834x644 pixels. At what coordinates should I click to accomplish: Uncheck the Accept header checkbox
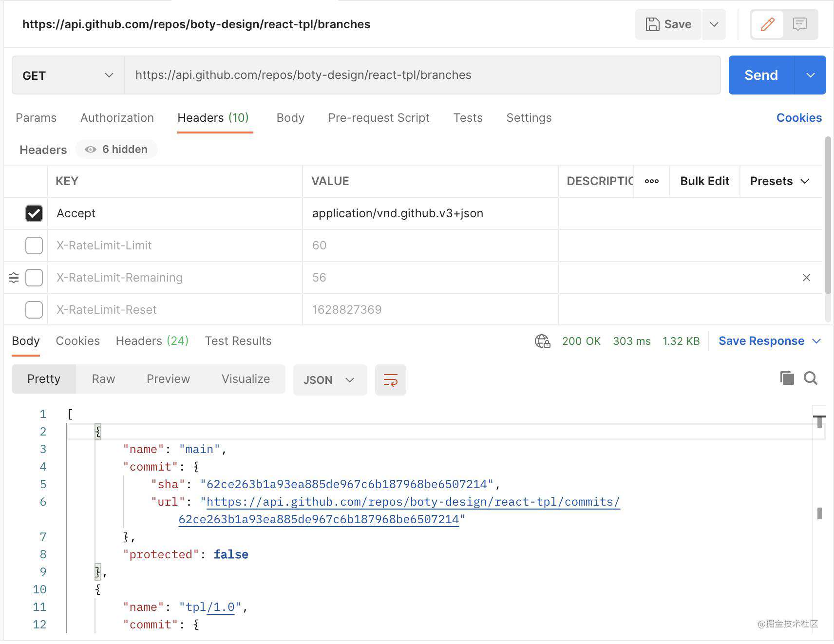coord(34,213)
